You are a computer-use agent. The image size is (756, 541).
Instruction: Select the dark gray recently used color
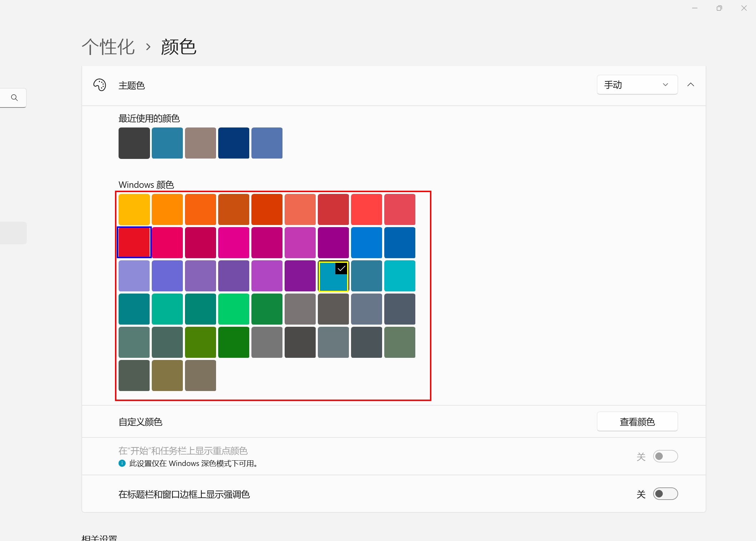coord(134,143)
